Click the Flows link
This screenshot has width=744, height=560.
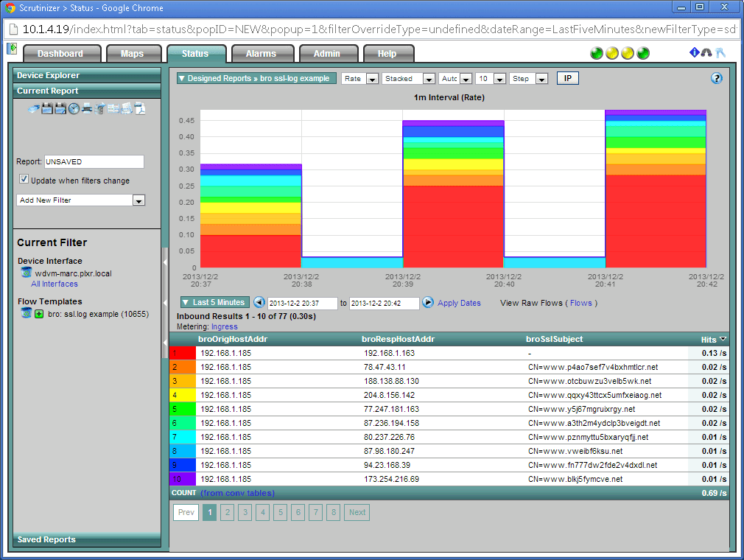point(580,303)
